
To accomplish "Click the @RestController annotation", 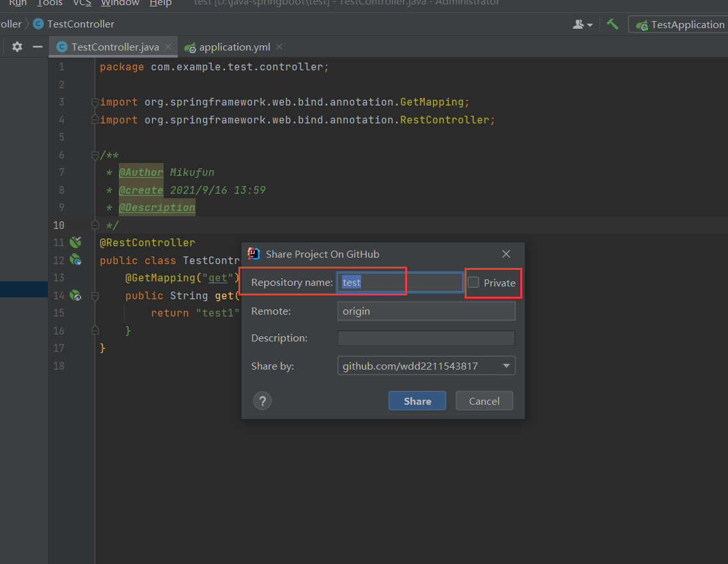I will pos(147,242).
